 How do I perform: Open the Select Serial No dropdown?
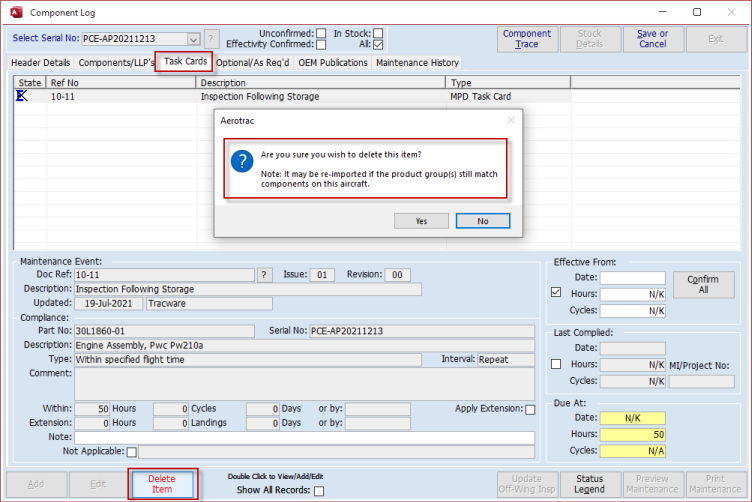point(193,38)
